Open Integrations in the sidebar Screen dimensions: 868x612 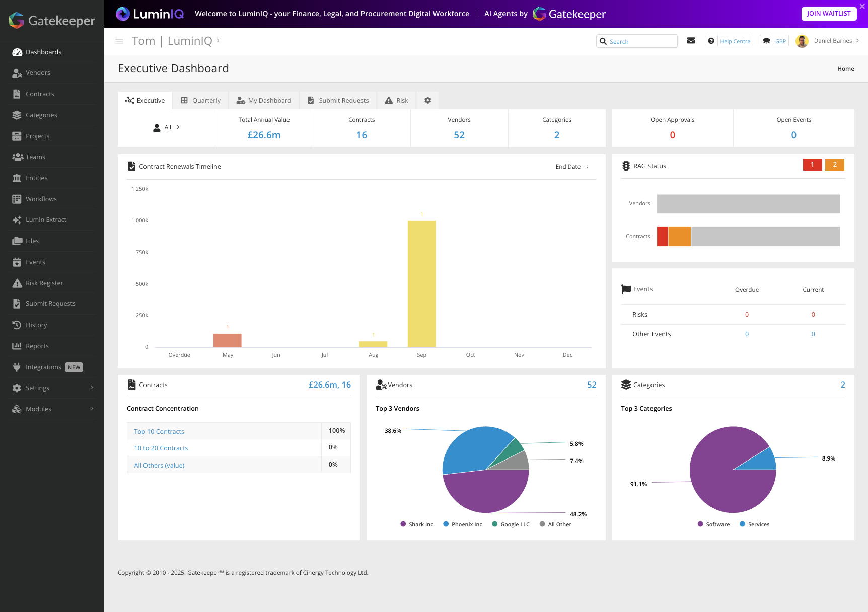click(x=43, y=367)
